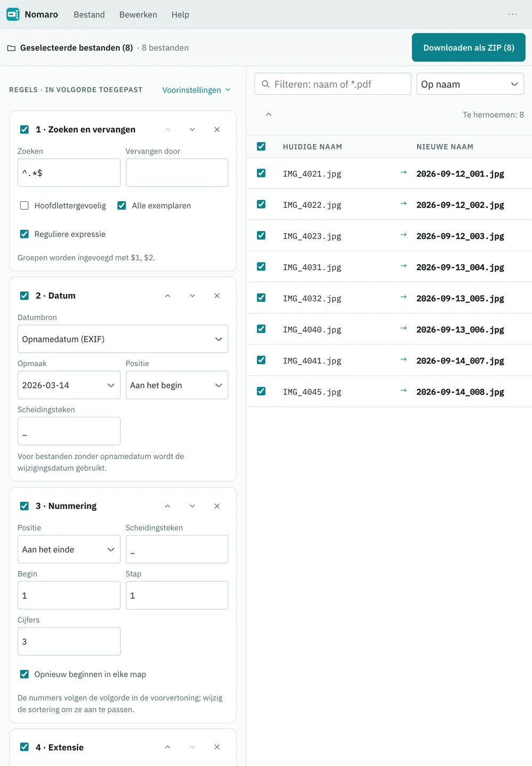The width and height of the screenshot is (532, 766).
Task: Open the Op naam sort dropdown
Action: point(470,84)
